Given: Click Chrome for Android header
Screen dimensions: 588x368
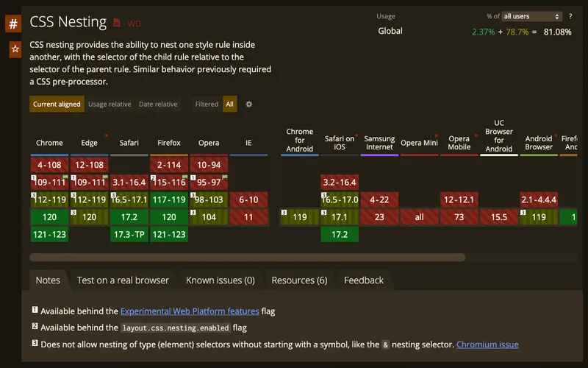Looking at the screenshot, I should [x=300, y=140].
